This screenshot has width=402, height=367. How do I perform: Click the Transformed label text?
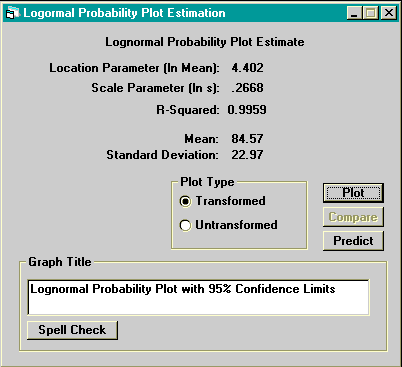pos(231,201)
